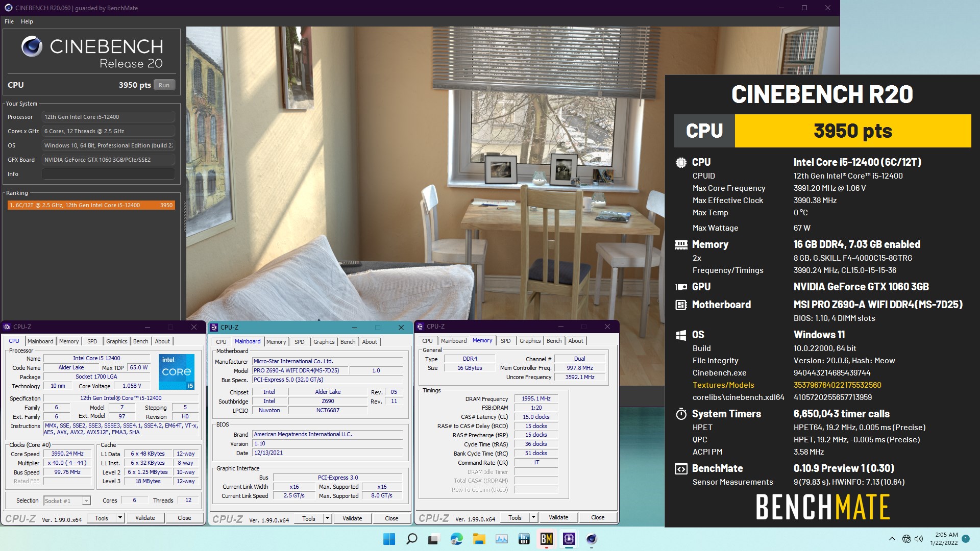Open clock 2:05 AM date panel
980x551 pixels.
tap(944, 539)
